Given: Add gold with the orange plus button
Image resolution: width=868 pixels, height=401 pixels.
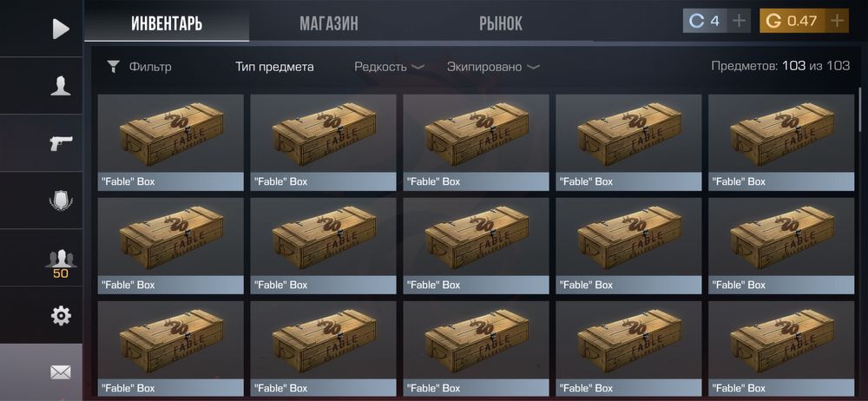Looking at the screenshot, I should point(837,21).
